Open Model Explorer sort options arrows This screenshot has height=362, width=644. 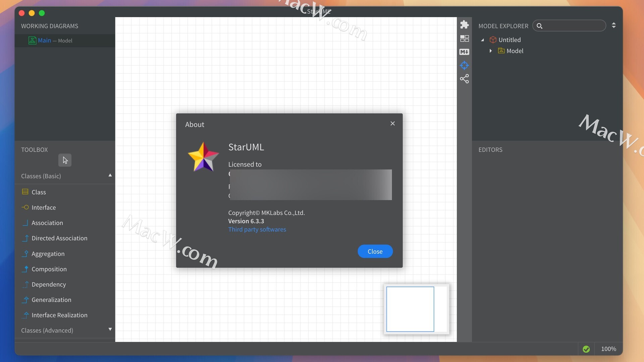point(613,25)
